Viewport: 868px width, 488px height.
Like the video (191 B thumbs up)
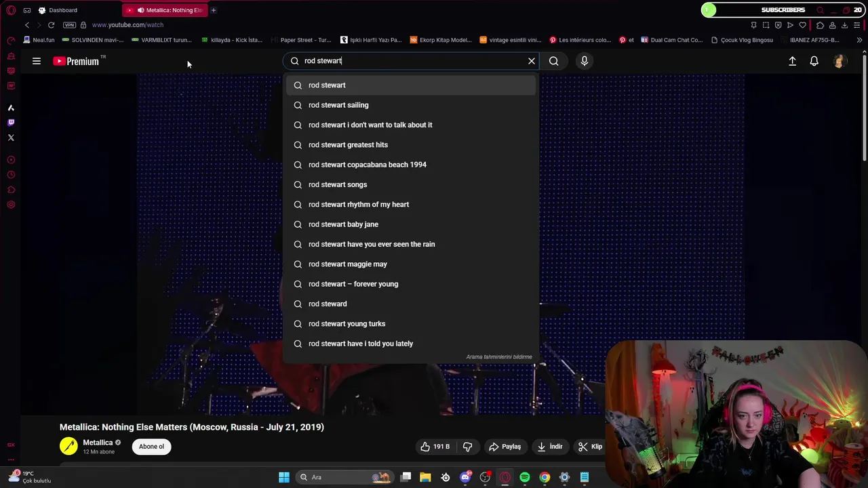[x=435, y=447]
